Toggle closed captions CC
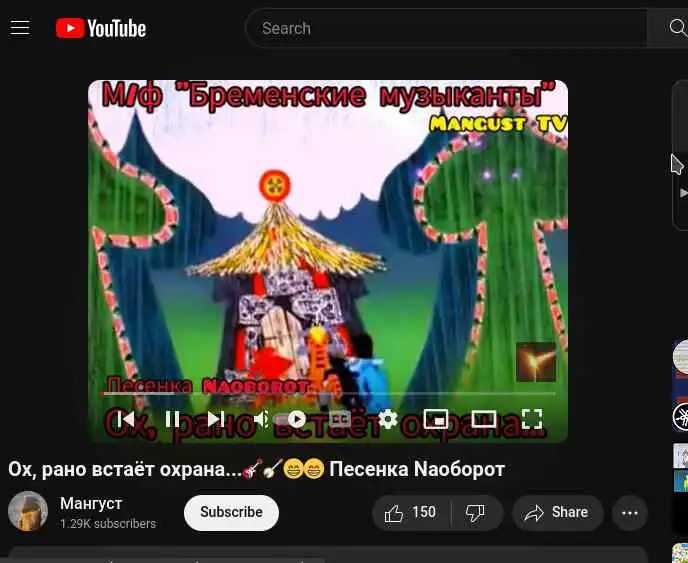This screenshot has width=688, height=563. point(340,419)
